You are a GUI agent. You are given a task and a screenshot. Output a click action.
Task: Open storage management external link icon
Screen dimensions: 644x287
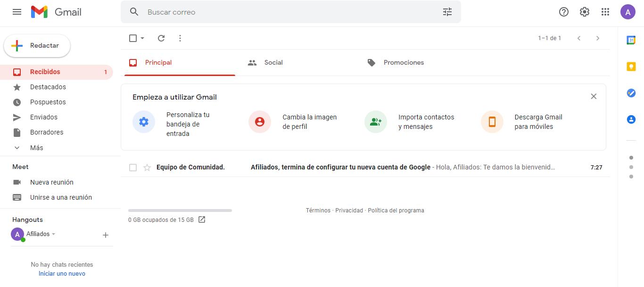click(x=202, y=219)
